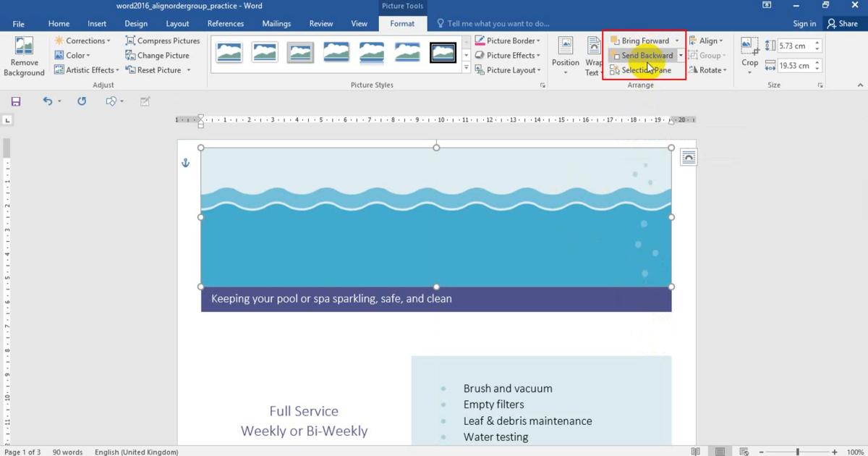Click the Save icon in quick access toolbar
Screen dimensions: 868x456
(x=16, y=101)
